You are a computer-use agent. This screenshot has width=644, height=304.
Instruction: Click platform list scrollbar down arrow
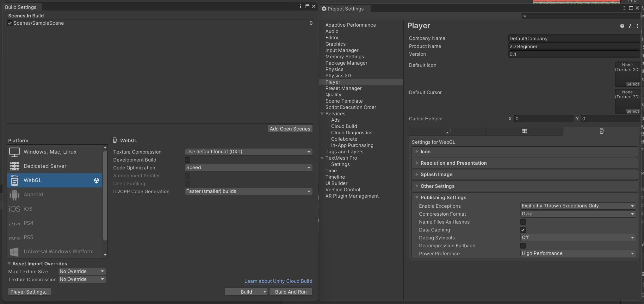[105, 255]
